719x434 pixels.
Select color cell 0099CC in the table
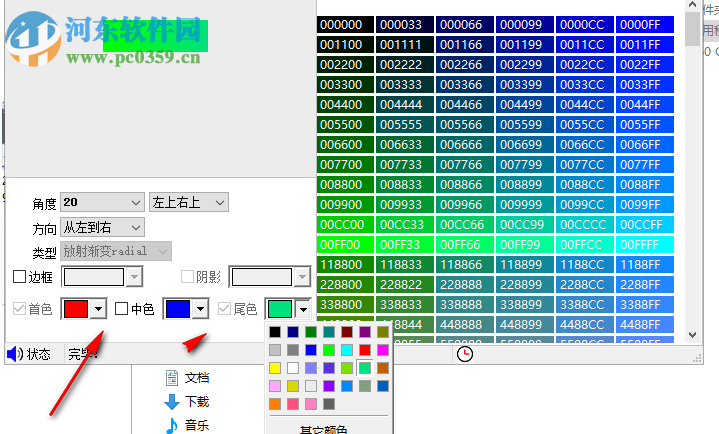pos(585,205)
